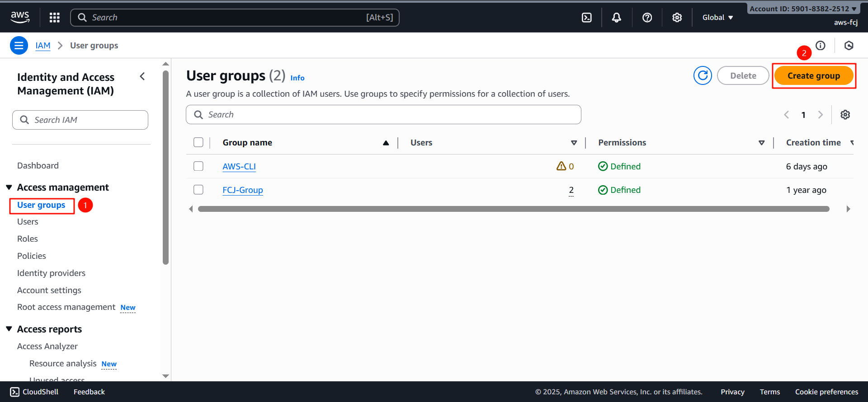Sort by Group name column arrow
This screenshot has height=402, width=868.
(x=386, y=143)
